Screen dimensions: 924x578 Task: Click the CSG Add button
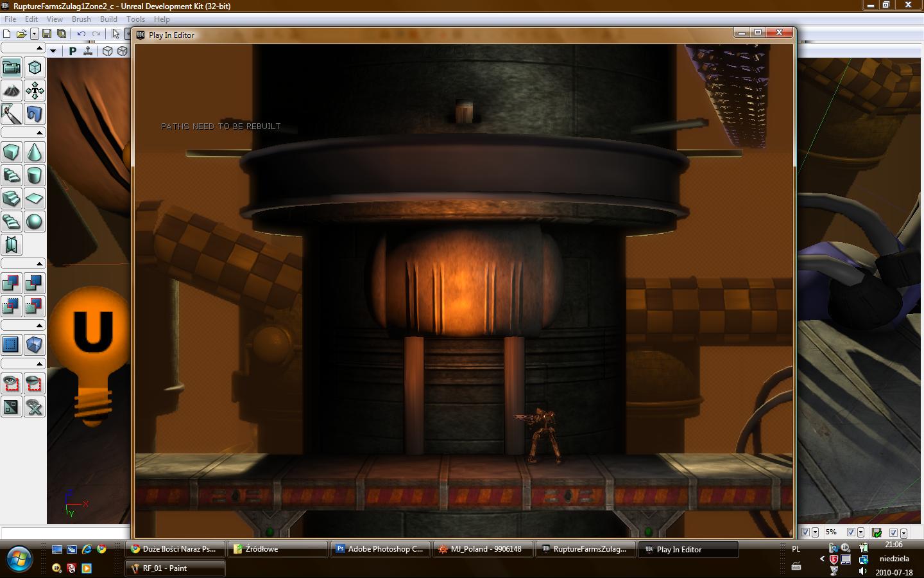(12, 283)
